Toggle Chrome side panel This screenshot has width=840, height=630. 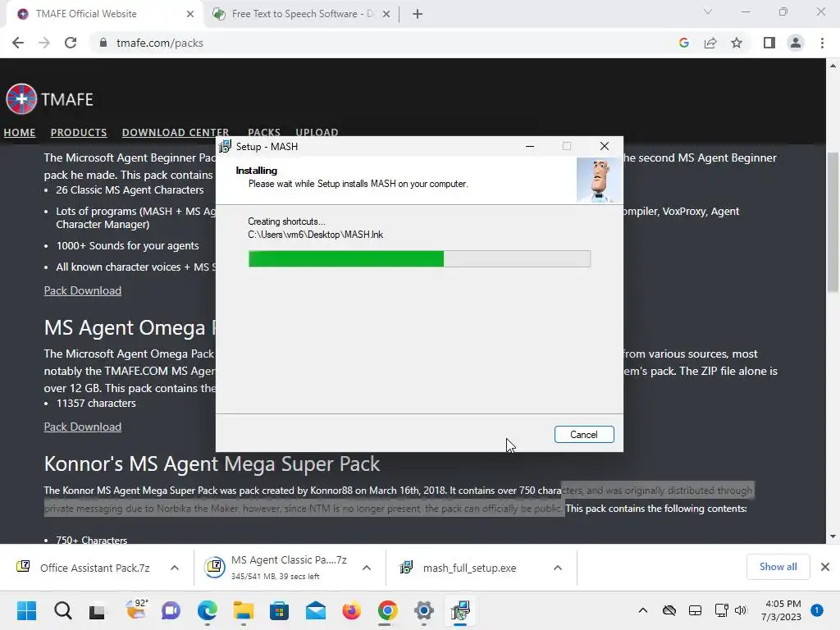769,43
